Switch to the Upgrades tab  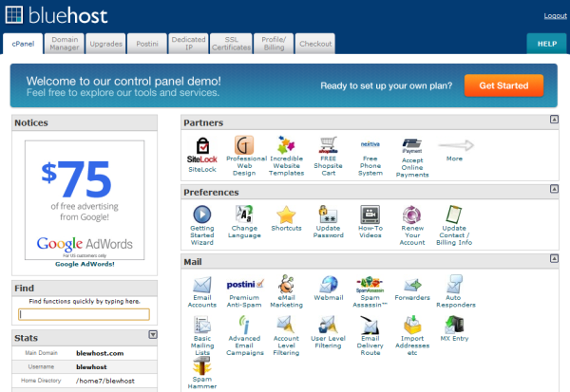point(105,44)
